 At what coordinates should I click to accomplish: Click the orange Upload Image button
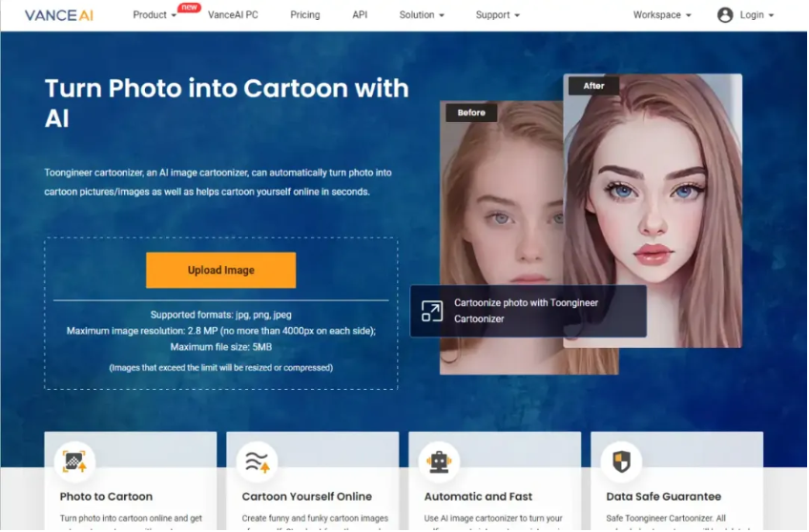pyautogui.click(x=220, y=270)
